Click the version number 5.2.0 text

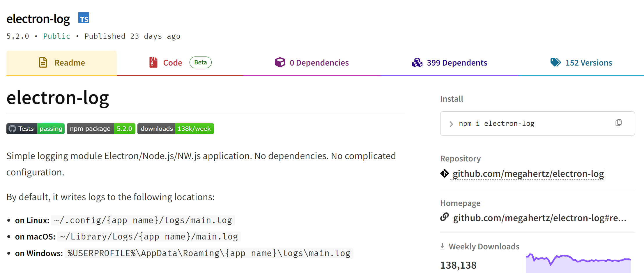[18, 36]
